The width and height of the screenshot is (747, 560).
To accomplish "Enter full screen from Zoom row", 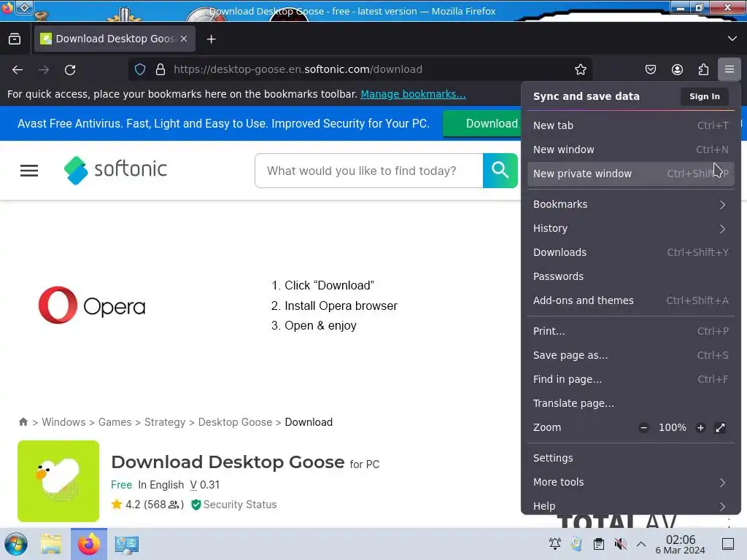I will click(x=720, y=427).
